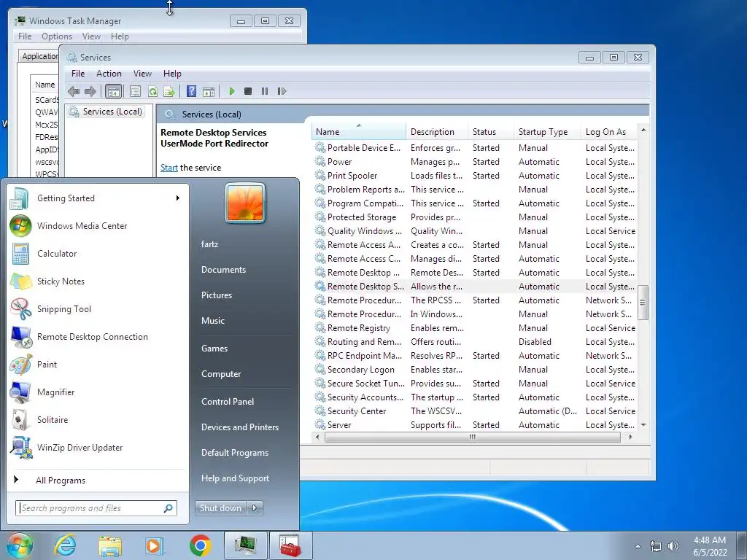This screenshot has width=747, height=560.
Task: Click the Windows Media Player taskbar icon
Action: tap(155, 545)
